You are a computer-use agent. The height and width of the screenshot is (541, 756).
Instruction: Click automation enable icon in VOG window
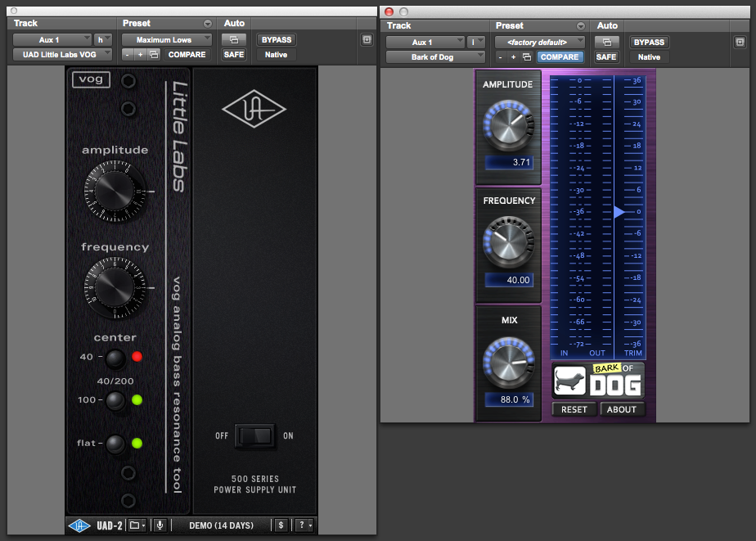[x=234, y=40]
